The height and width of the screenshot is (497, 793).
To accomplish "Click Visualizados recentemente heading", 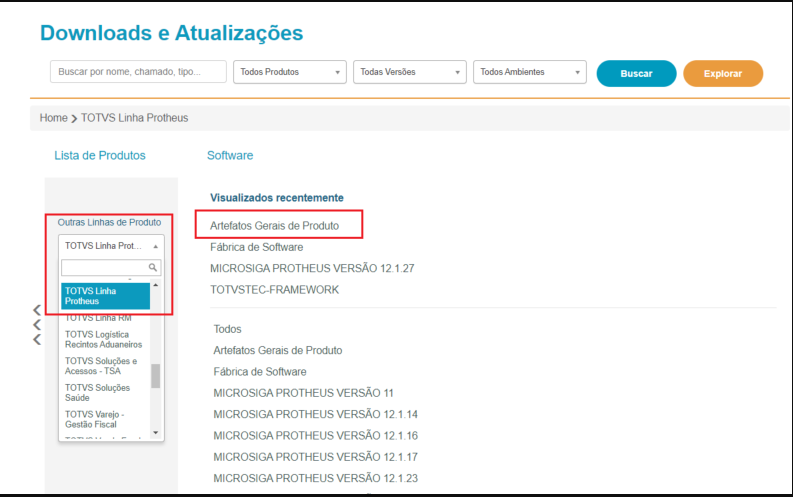I will coord(277,198).
